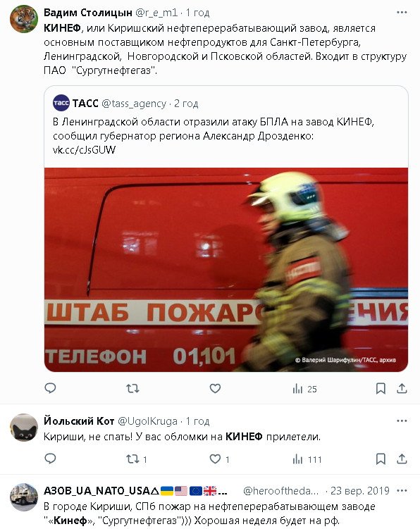Reply to Йольский Кот's post
420x529 pixels.
tap(50, 459)
